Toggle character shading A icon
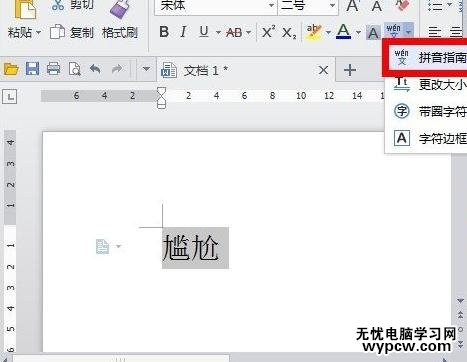The height and width of the screenshot is (362, 467). click(x=373, y=33)
